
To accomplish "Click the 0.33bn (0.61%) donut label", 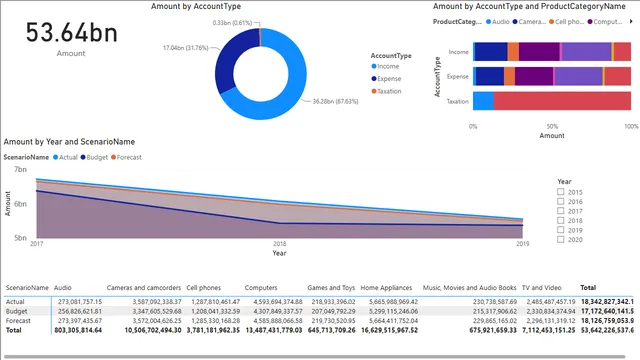I will click(x=232, y=22).
